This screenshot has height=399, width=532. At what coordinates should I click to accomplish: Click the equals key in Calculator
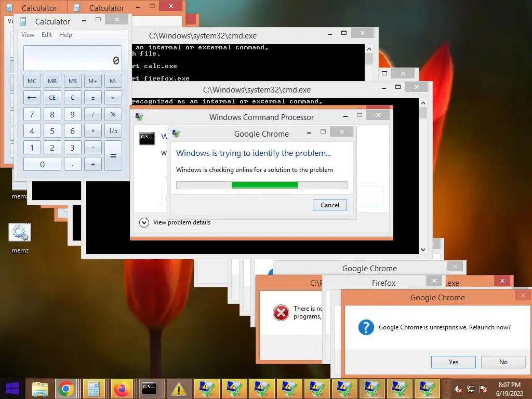pyautogui.click(x=113, y=156)
